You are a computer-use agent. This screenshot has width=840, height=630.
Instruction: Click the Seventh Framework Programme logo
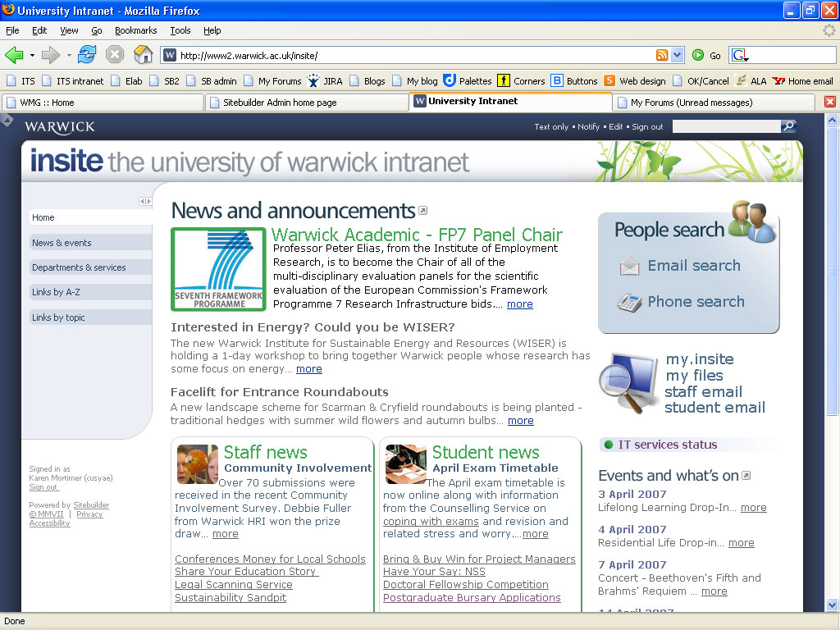point(218,269)
